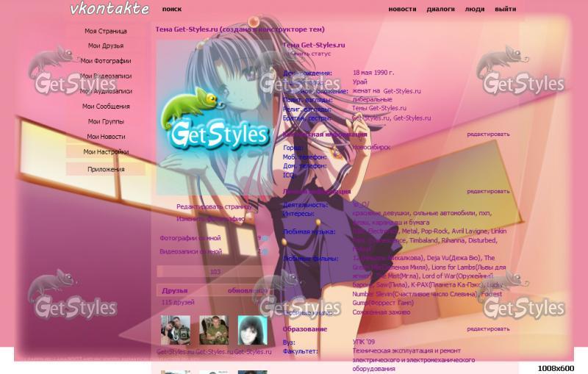This screenshot has height=374, width=588.
Task: Open Моя Страница in sidebar
Action: [106, 31]
